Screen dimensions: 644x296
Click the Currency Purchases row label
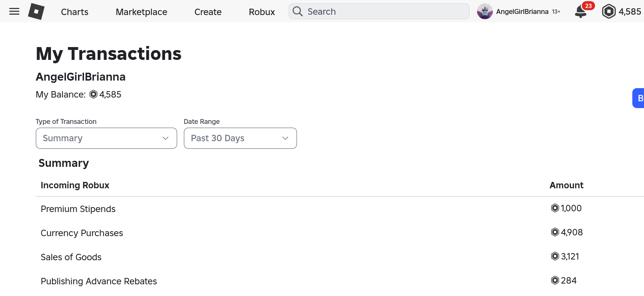(82, 233)
